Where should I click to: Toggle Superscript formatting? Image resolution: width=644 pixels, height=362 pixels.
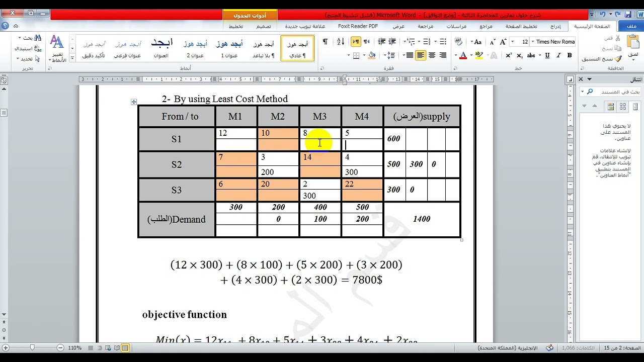click(509, 55)
